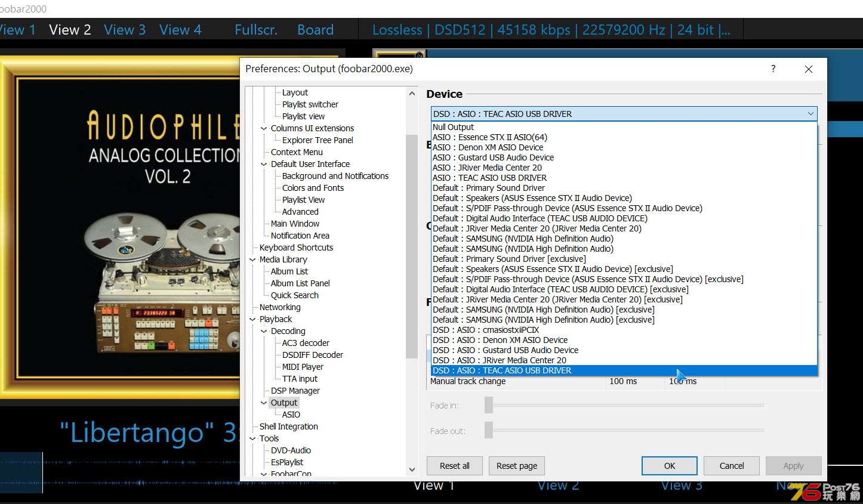Select DSD : ASIO : cmasiostxiiPCIX
The height and width of the screenshot is (504, 863).
pos(624,330)
